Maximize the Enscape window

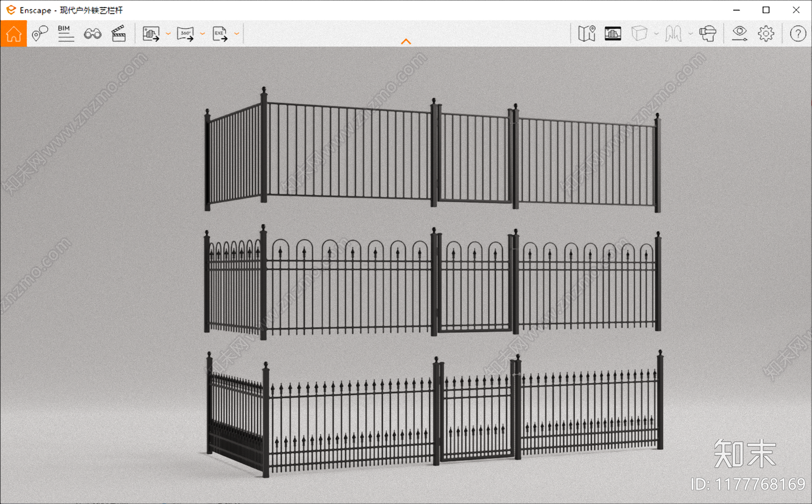click(766, 10)
